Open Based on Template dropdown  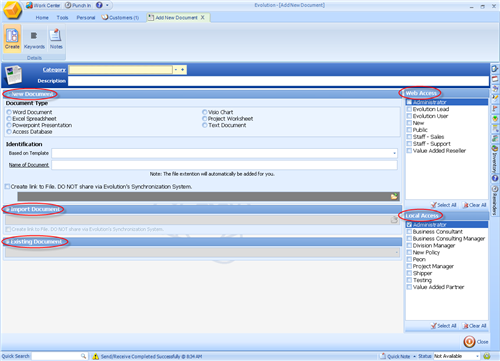394,153
